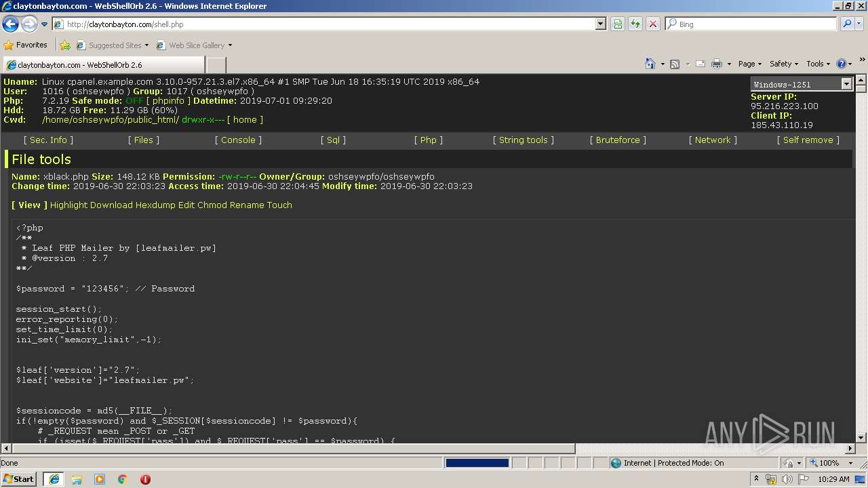This screenshot has width=868, height=488.
Task: Refresh the page with the green arrows icon
Action: pos(635,24)
